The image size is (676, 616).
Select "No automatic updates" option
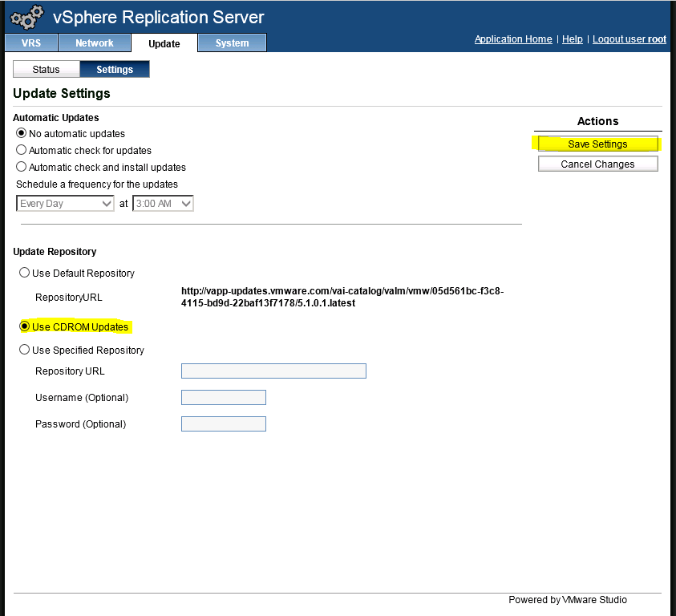(22, 133)
